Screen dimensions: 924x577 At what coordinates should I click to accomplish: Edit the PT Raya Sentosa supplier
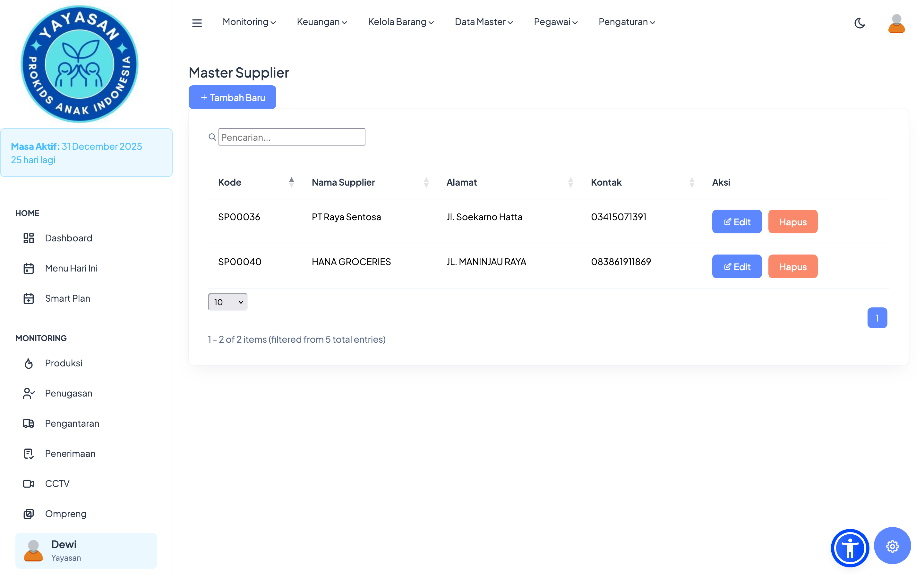click(737, 221)
